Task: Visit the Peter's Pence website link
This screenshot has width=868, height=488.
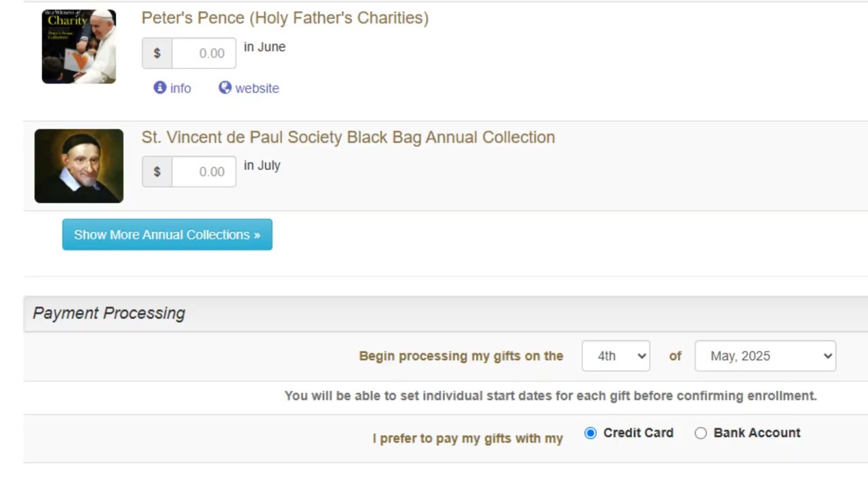Action: point(257,88)
